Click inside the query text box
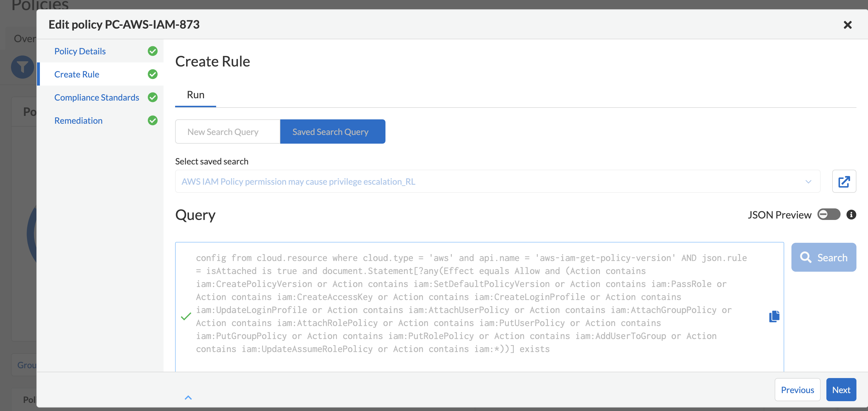The height and width of the screenshot is (411, 868). tap(479, 307)
